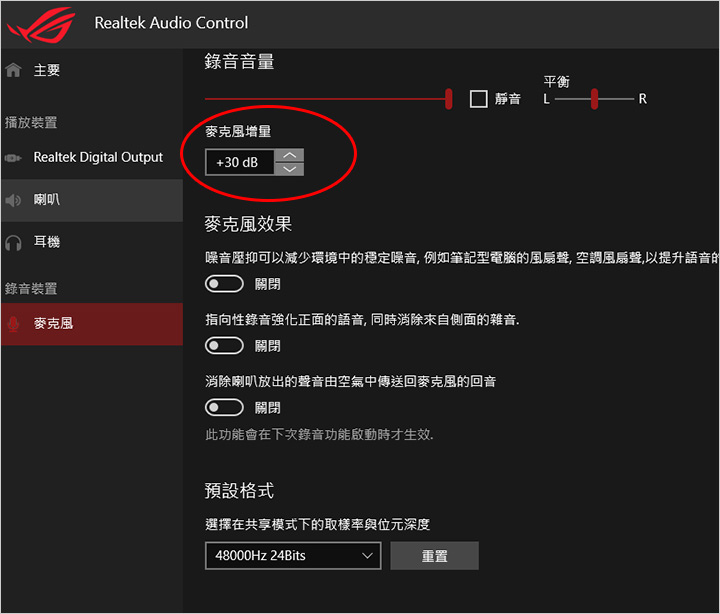Click the recording volume slider handle
The image size is (720, 614).
coord(449,99)
